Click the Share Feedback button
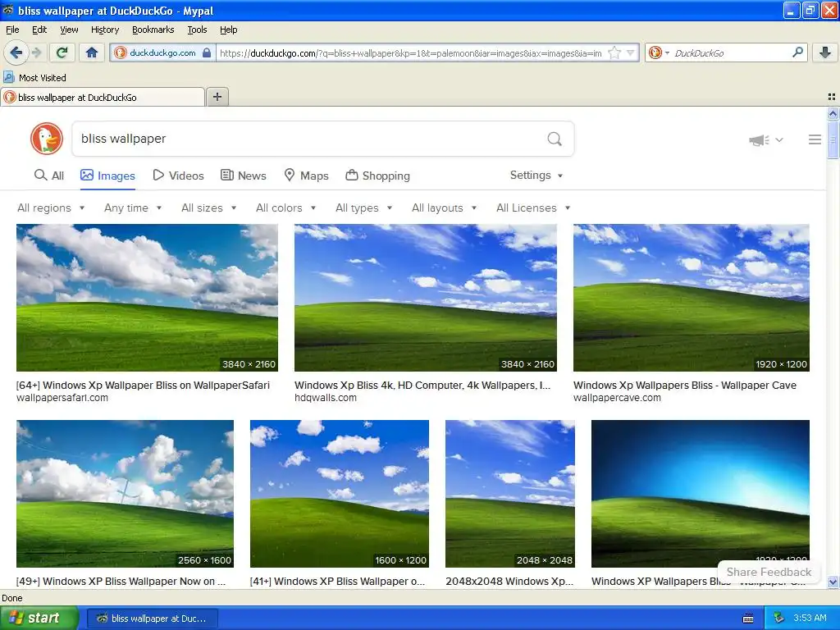Image resolution: width=840 pixels, height=630 pixels. (769, 572)
